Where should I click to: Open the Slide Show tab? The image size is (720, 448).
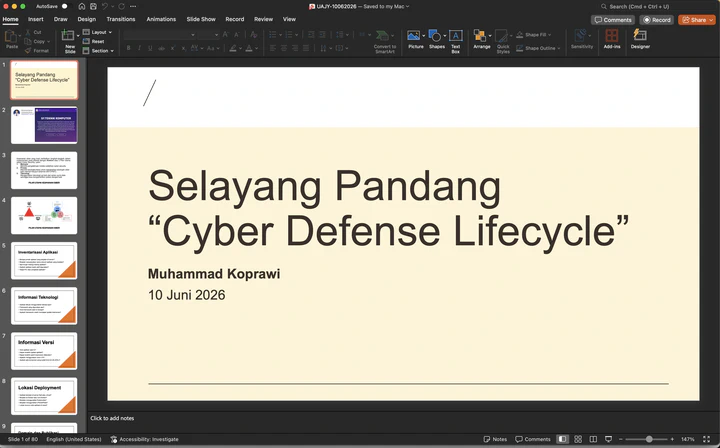point(201,19)
